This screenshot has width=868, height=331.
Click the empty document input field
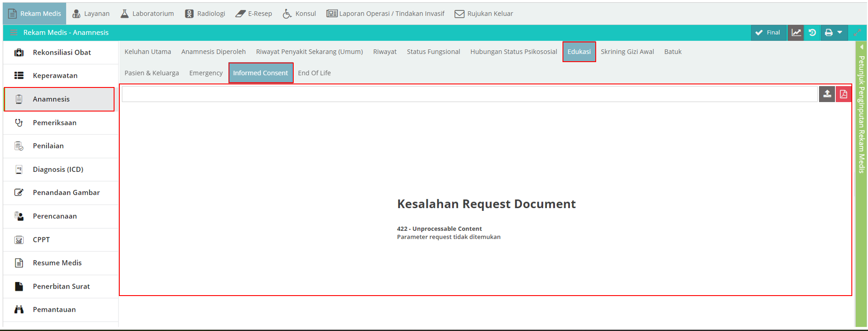click(469, 94)
